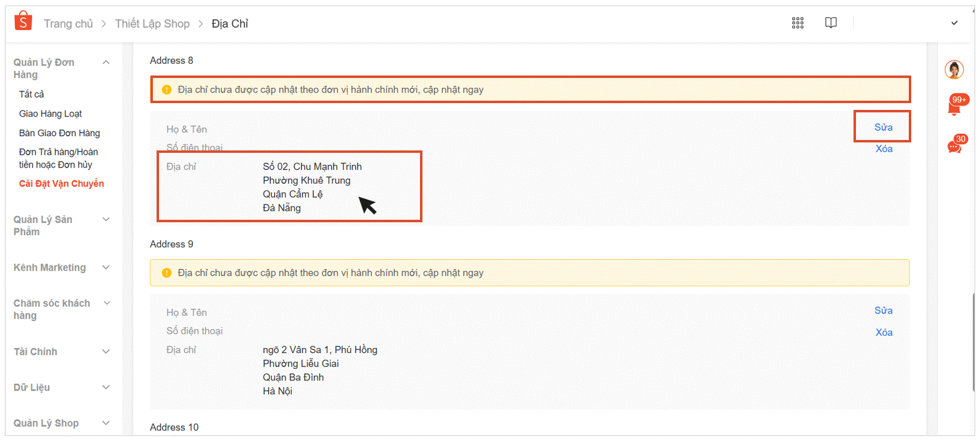Click Xóa link for Address 9
Image resolution: width=980 pixels, height=442 pixels.
click(884, 332)
